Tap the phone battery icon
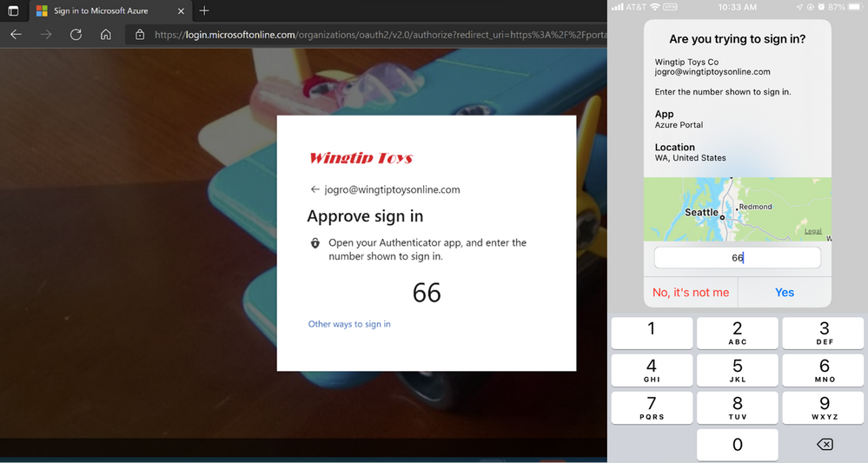This screenshot has width=868, height=463. (x=855, y=7)
